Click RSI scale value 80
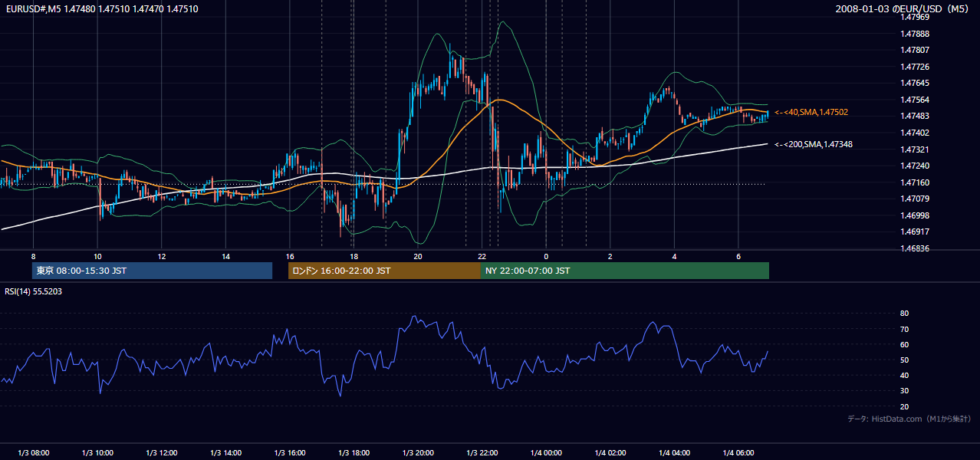Image resolution: width=980 pixels, height=460 pixels. coord(905,314)
